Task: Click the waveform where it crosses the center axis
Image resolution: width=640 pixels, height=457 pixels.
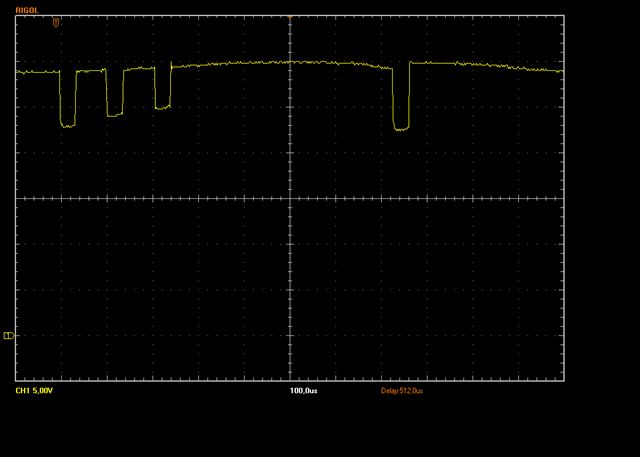Action: pos(290,61)
